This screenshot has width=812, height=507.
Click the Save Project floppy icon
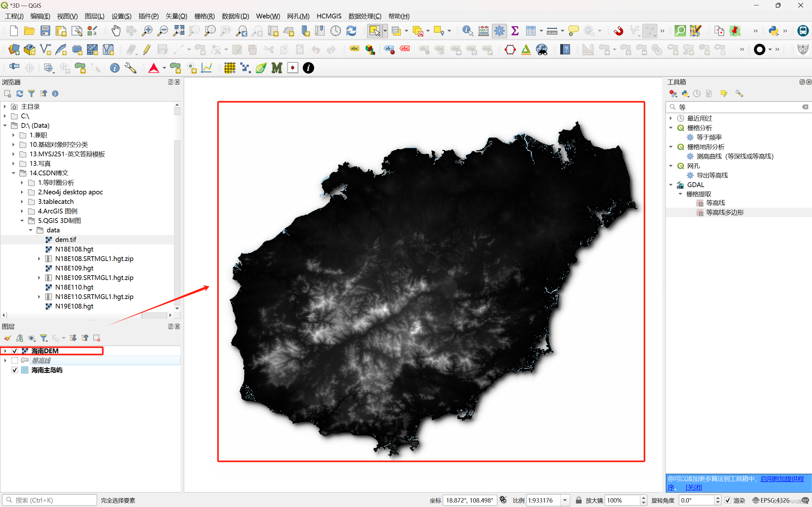45,31
